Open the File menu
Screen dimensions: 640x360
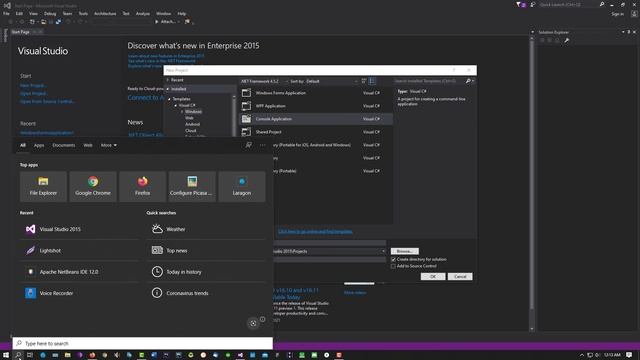pyautogui.click(x=6, y=13)
